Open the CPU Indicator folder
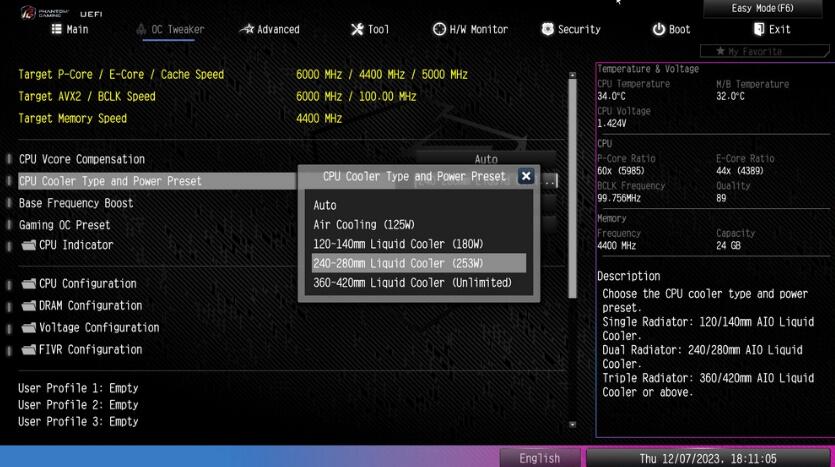The width and height of the screenshot is (835, 467). (x=68, y=245)
